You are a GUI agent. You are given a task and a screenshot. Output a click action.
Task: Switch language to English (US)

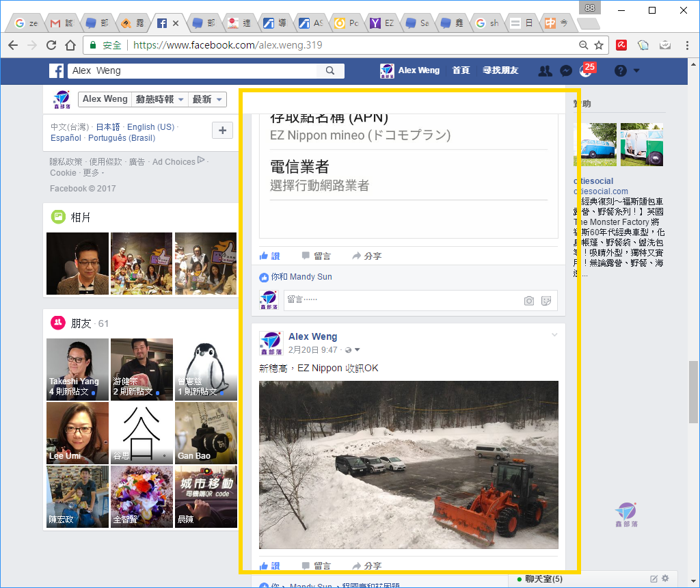click(x=151, y=126)
